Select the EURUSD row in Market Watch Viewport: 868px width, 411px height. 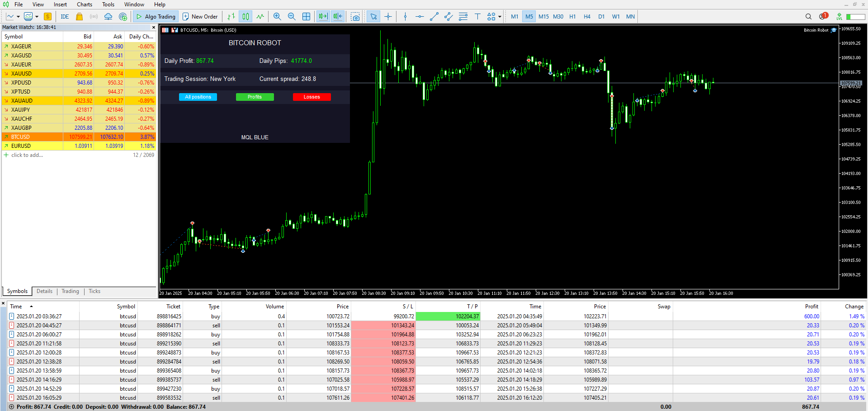pos(79,146)
